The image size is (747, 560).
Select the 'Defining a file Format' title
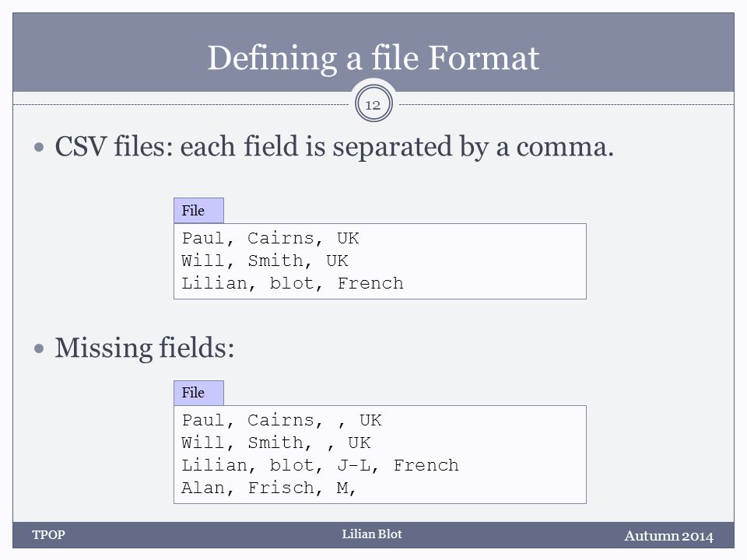point(373,58)
